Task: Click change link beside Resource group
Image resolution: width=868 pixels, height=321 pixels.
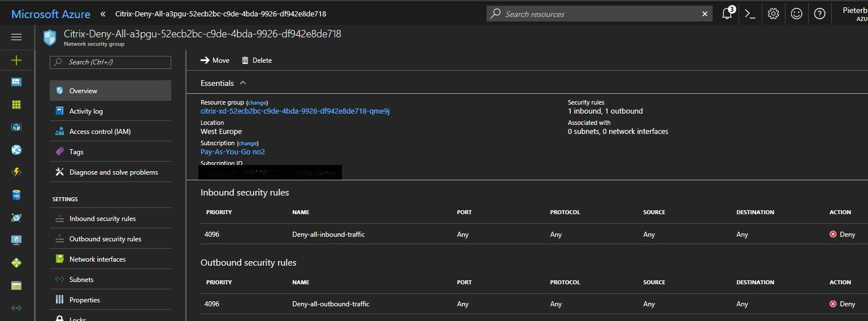Action: pos(257,103)
